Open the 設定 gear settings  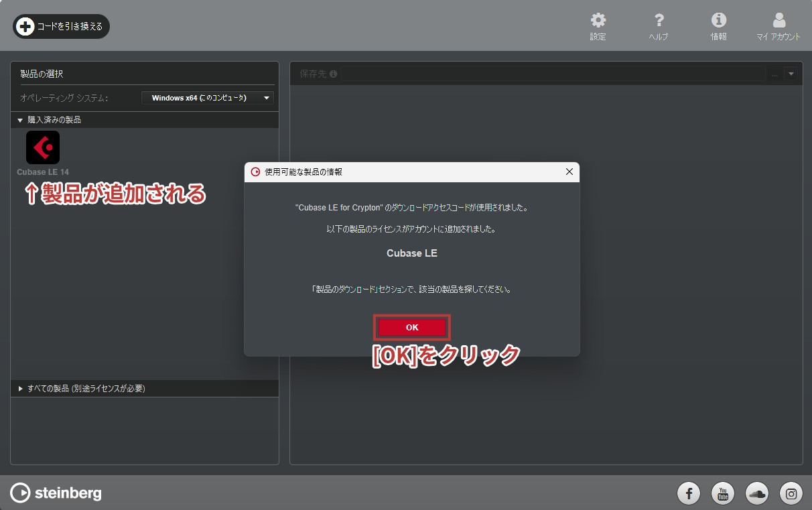(598, 26)
